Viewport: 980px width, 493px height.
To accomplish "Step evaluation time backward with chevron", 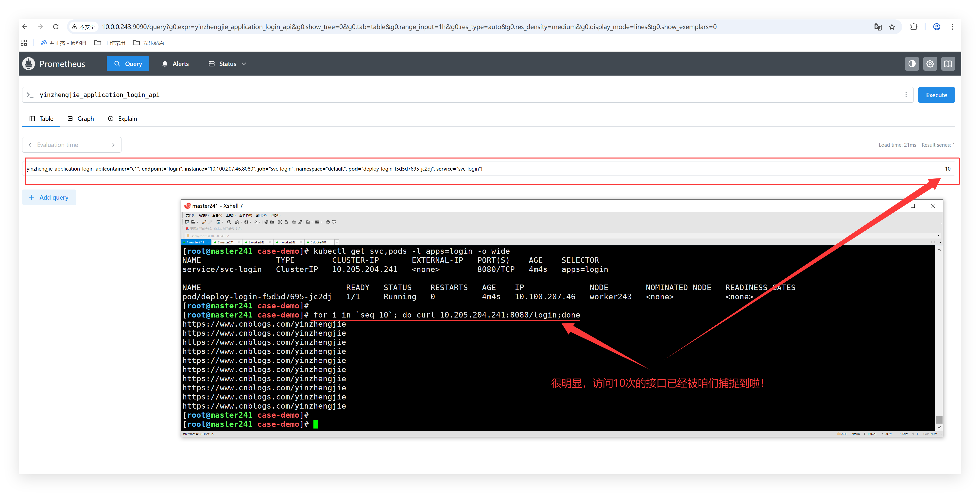I will pos(30,145).
